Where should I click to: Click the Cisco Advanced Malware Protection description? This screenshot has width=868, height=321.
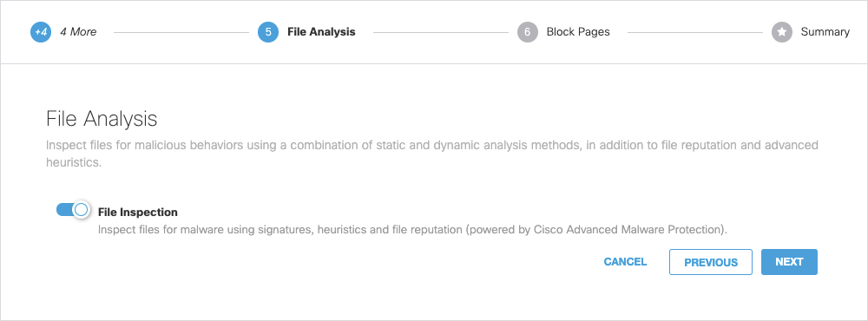(x=412, y=229)
